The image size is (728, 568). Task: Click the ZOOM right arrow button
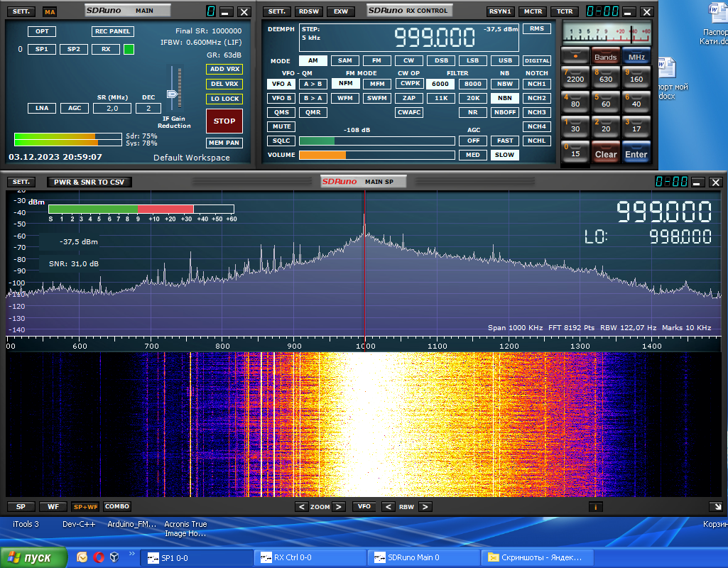point(339,507)
